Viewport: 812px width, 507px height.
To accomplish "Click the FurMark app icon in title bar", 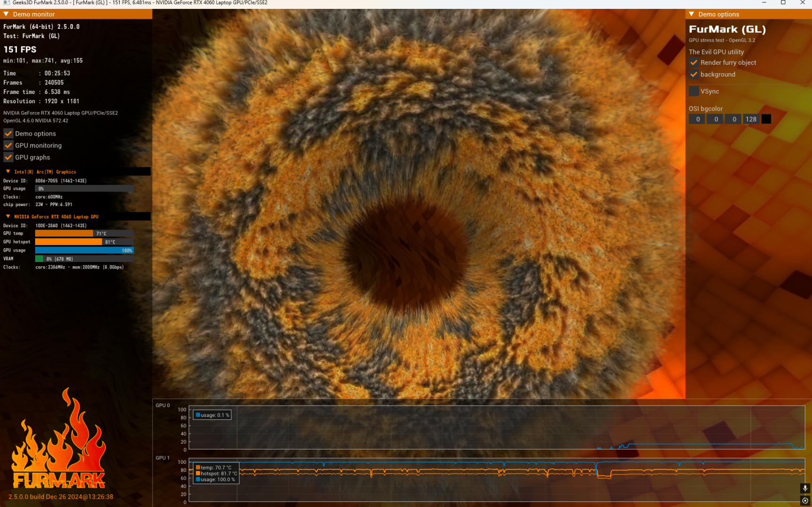I will click(x=6, y=3).
